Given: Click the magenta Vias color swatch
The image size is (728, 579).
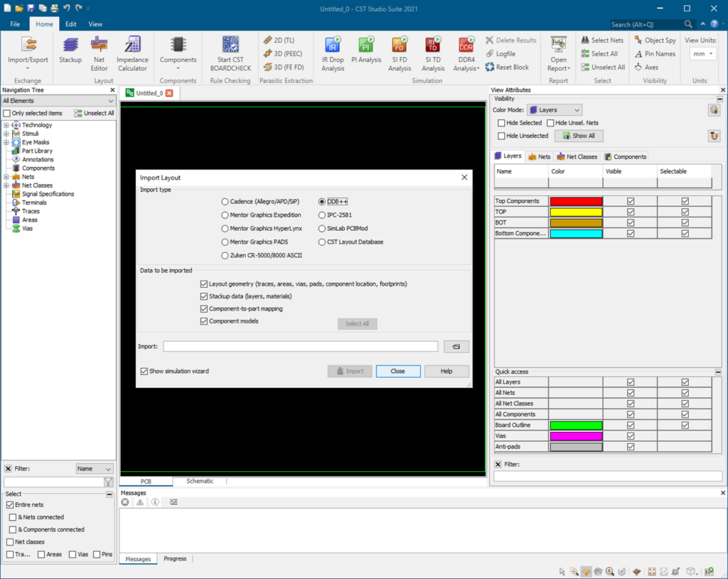Looking at the screenshot, I should point(576,435).
